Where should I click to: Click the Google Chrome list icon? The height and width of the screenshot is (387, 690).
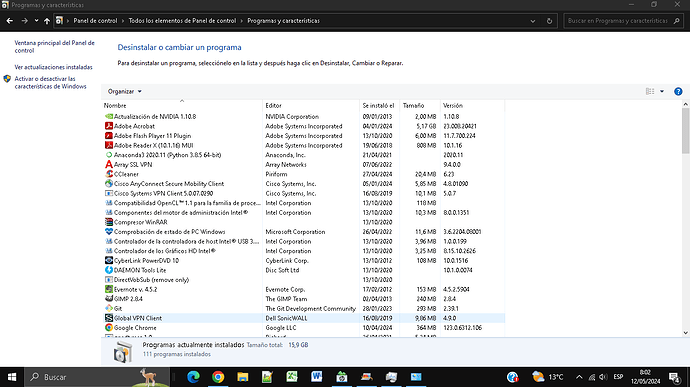coord(109,328)
